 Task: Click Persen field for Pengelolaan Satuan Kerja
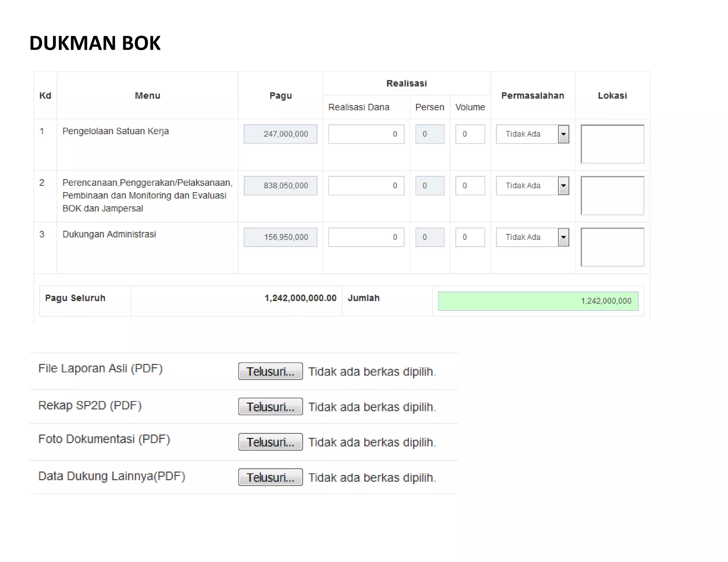click(429, 134)
